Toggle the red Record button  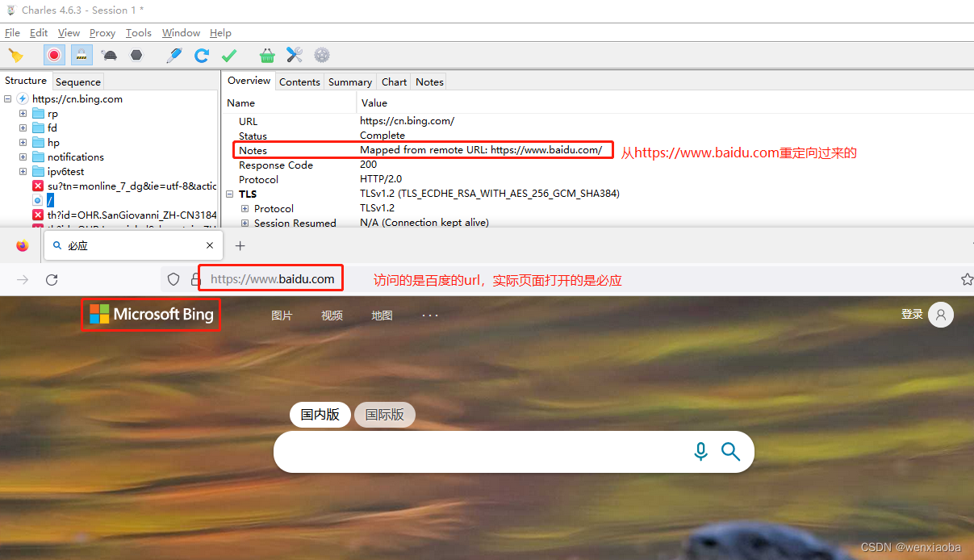(x=54, y=55)
